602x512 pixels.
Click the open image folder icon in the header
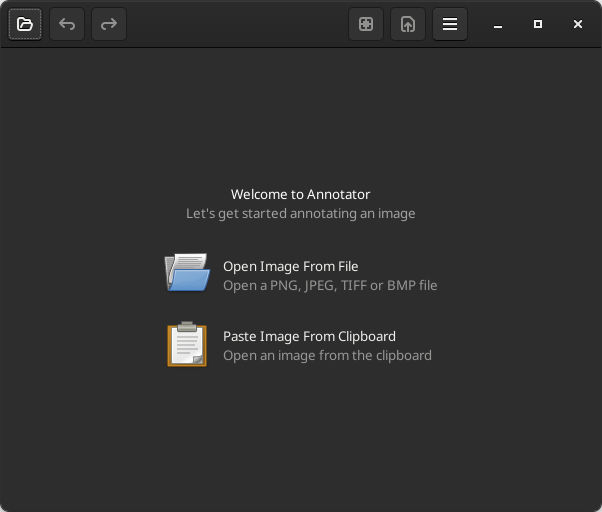tap(25, 24)
